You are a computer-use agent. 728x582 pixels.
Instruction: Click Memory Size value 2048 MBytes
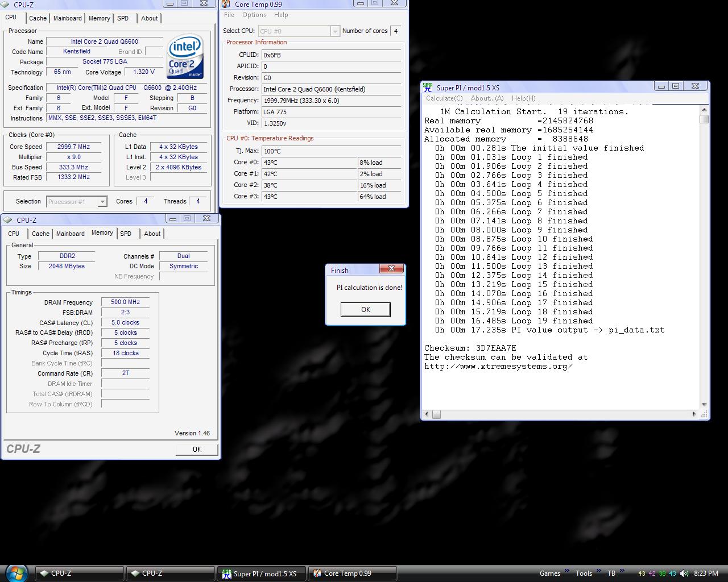point(67,266)
